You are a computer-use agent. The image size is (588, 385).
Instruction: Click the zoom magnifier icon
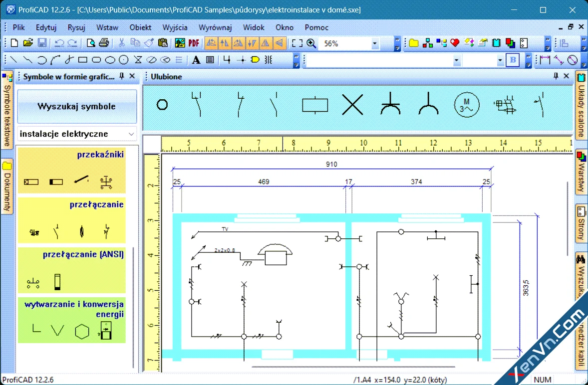pos(311,43)
